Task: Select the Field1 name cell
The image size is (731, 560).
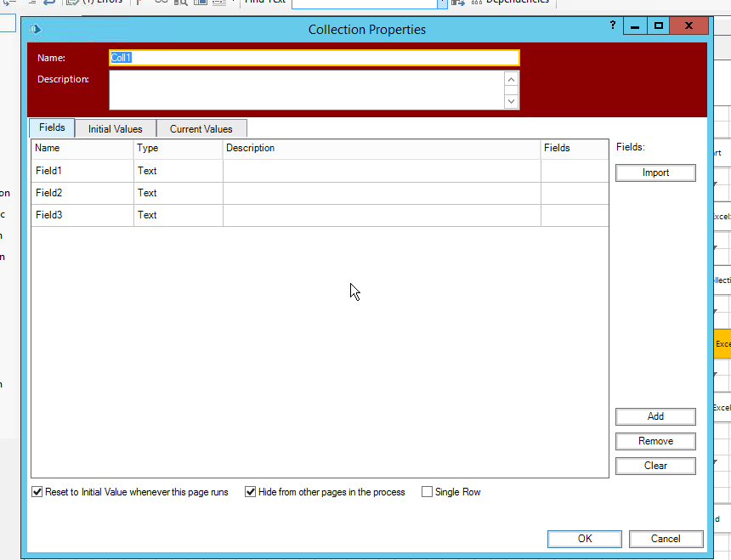Action: (x=82, y=171)
